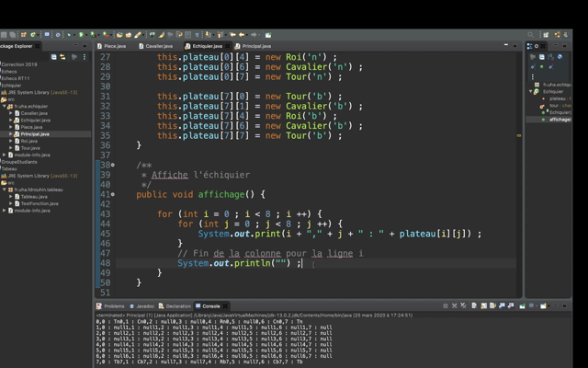Click the green Run button in toolbar

(x=82, y=35)
